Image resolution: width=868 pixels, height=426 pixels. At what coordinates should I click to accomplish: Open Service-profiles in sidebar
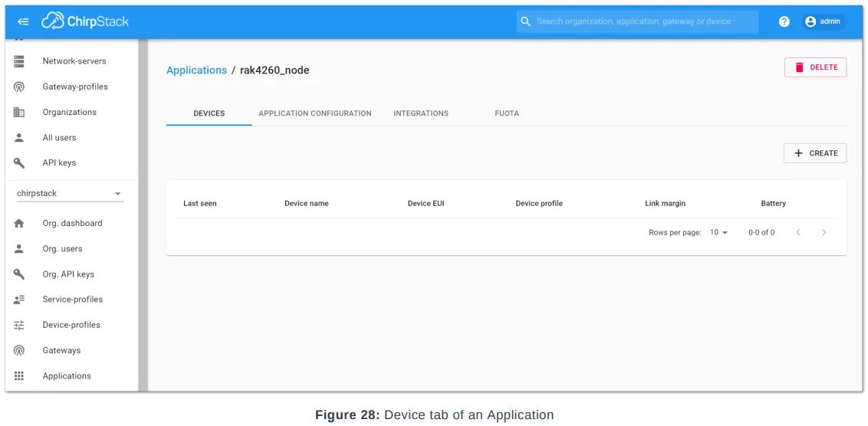(71, 300)
